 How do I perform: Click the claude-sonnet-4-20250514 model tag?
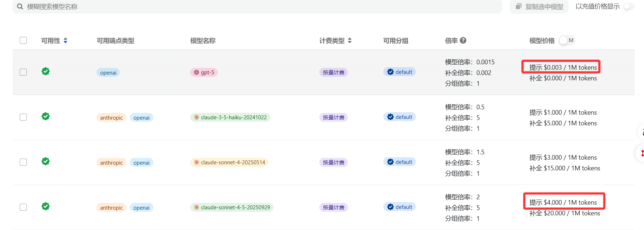[229, 162]
